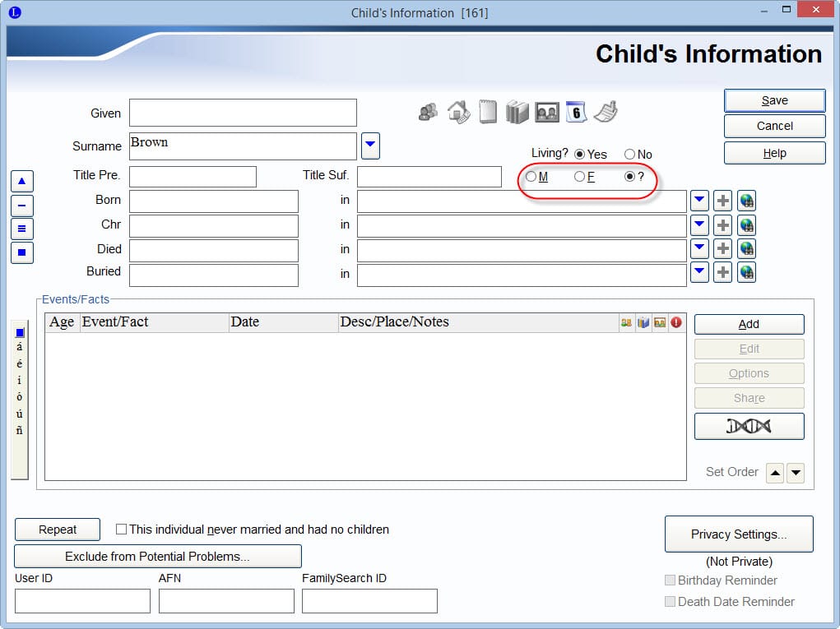The image size is (840, 629).
Task: Open the Died place dropdown arrow
Action: point(699,248)
